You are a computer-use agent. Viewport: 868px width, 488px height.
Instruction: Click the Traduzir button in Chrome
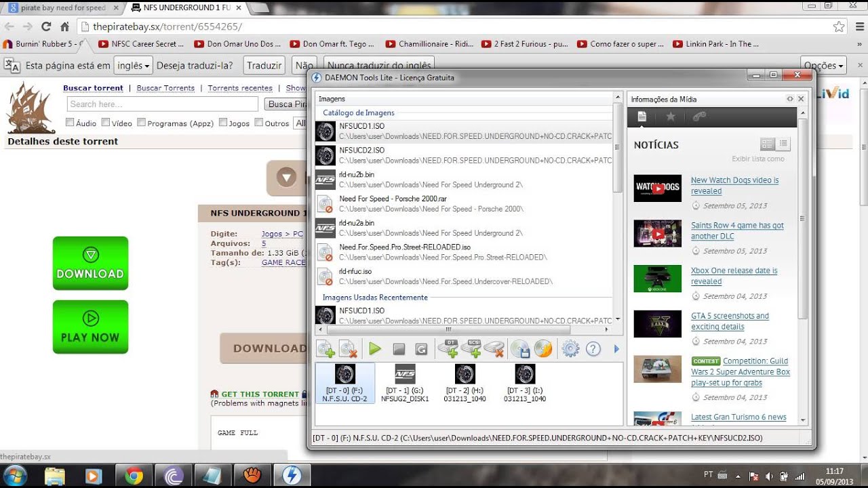[x=264, y=66]
